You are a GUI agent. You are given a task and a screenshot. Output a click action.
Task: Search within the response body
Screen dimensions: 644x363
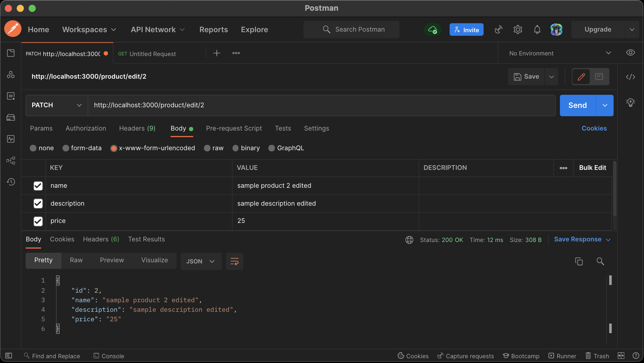[600, 261]
